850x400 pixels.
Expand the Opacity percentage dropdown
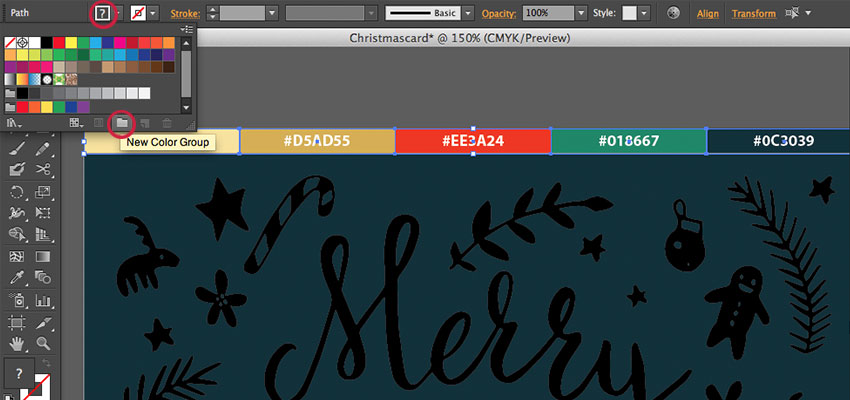point(582,14)
